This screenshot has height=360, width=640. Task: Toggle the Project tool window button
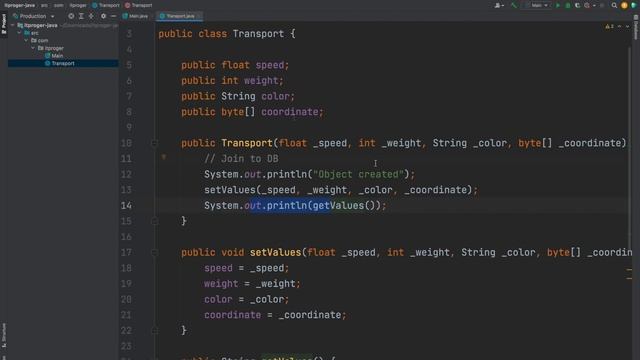pos(4,24)
